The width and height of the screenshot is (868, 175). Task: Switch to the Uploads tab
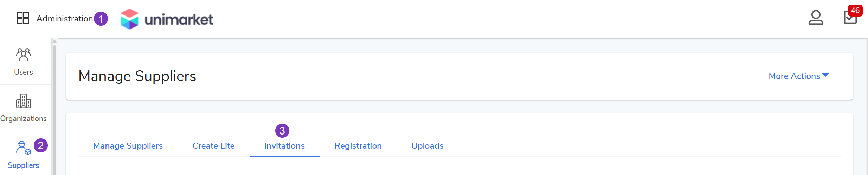pyautogui.click(x=427, y=146)
